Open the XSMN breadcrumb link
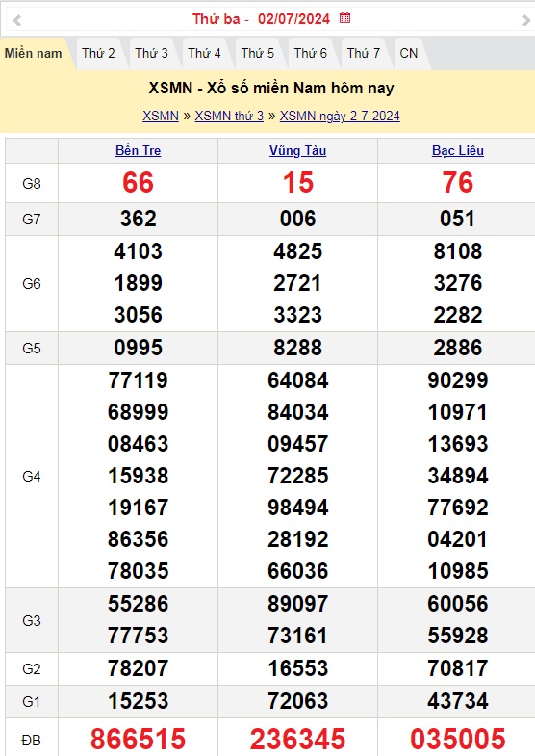 pyautogui.click(x=161, y=117)
